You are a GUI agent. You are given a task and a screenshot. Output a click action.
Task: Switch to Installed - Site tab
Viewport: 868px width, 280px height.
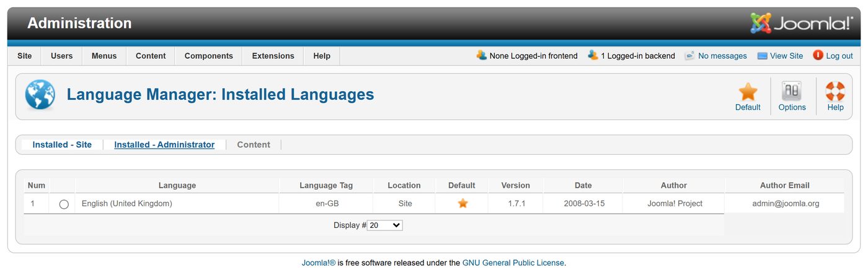tap(62, 144)
